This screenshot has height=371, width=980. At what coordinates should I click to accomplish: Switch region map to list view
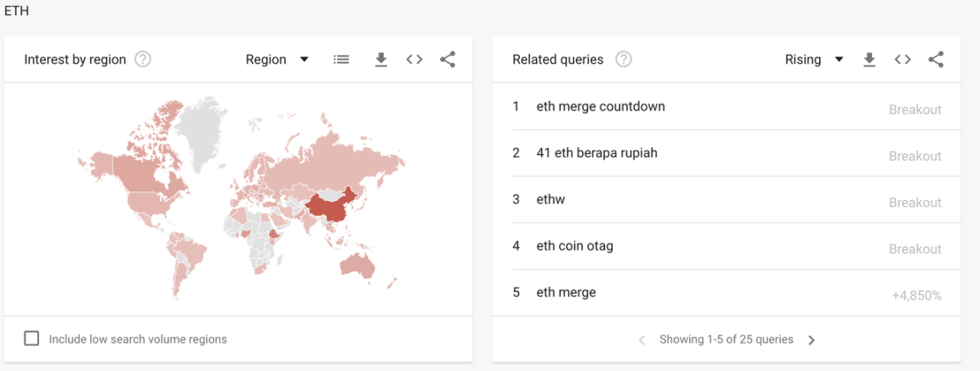[341, 60]
